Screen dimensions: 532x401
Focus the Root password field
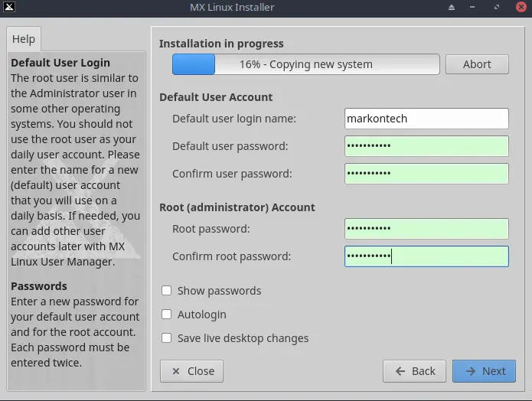pyautogui.click(x=426, y=229)
